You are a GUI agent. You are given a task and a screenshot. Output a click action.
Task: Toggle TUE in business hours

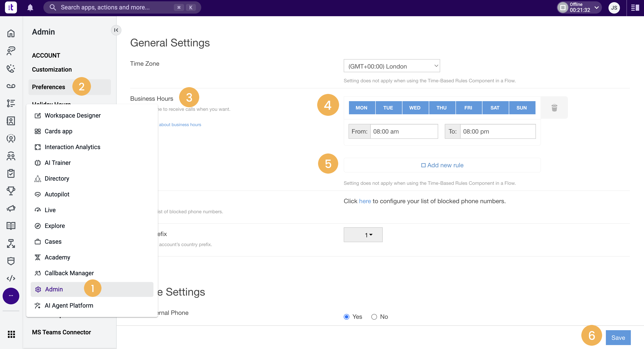pyautogui.click(x=388, y=108)
